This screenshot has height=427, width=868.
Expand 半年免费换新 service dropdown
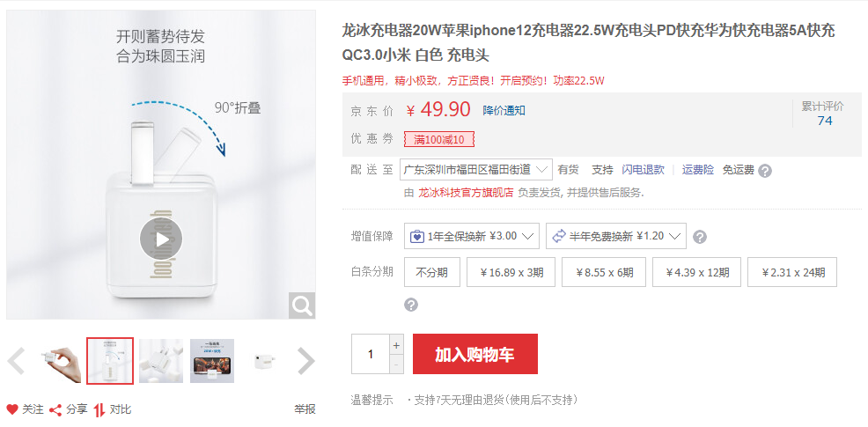(x=616, y=236)
